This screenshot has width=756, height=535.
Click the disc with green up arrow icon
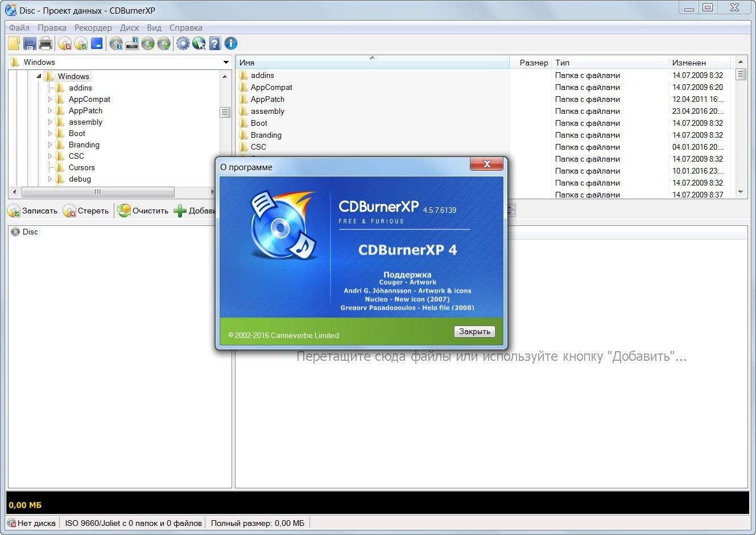pyautogui.click(x=164, y=43)
